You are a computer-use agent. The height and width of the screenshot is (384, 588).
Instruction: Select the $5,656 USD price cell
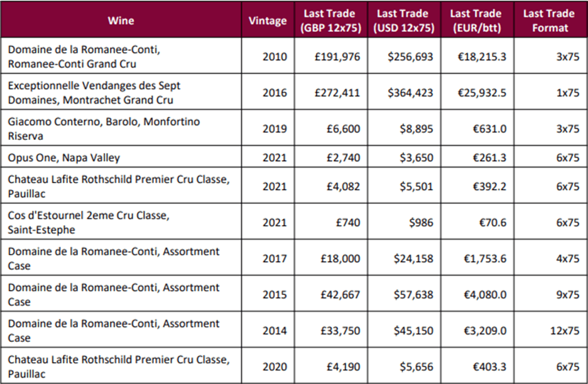(x=416, y=367)
